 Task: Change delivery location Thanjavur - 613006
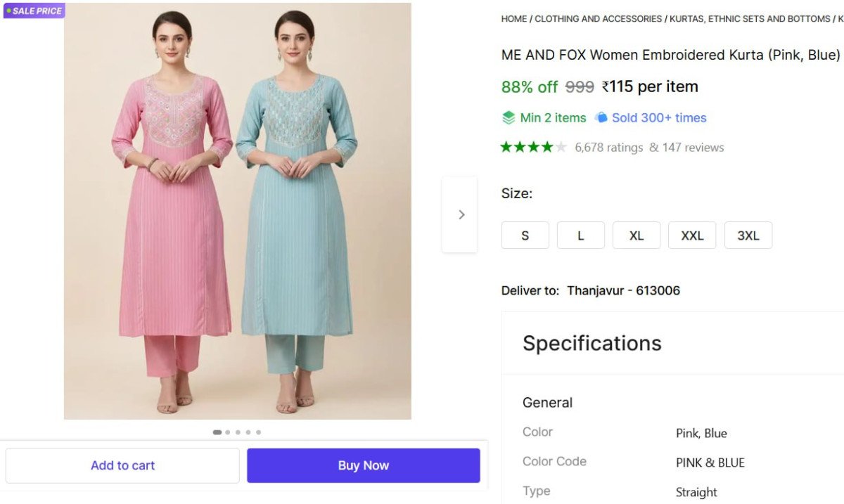tap(623, 290)
